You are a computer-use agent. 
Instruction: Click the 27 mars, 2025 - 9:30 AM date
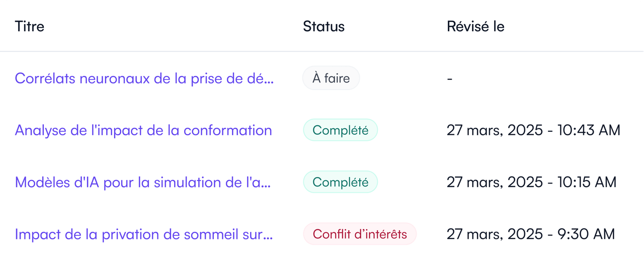pos(531,234)
